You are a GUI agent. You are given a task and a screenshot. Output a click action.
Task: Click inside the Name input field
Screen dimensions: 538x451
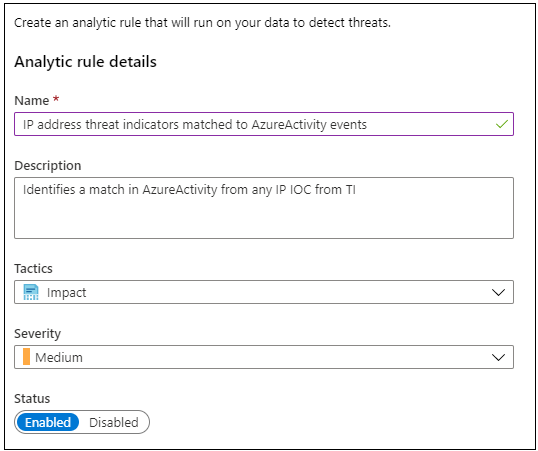(264, 124)
